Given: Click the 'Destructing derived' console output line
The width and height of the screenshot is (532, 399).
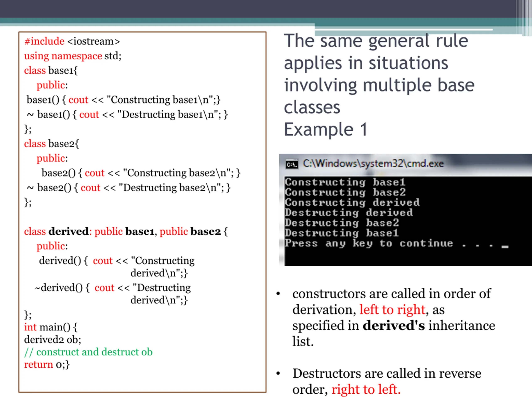Looking at the screenshot, I should pyautogui.click(x=349, y=213).
